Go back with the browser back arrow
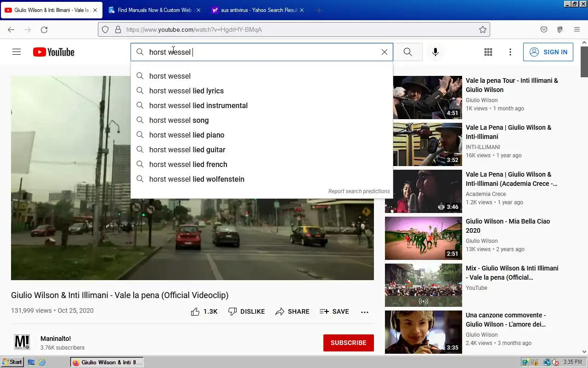588x368 pixels. tap(11, 29)
